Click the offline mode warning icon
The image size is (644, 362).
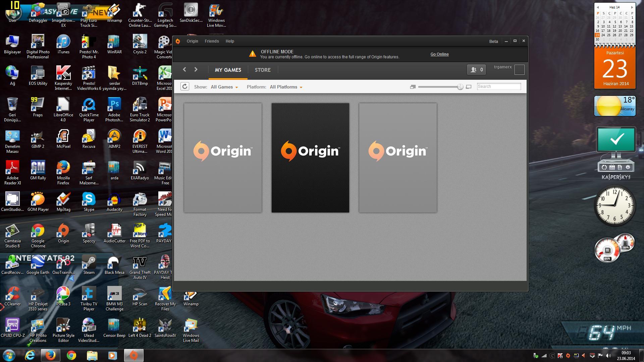[253, 54]
